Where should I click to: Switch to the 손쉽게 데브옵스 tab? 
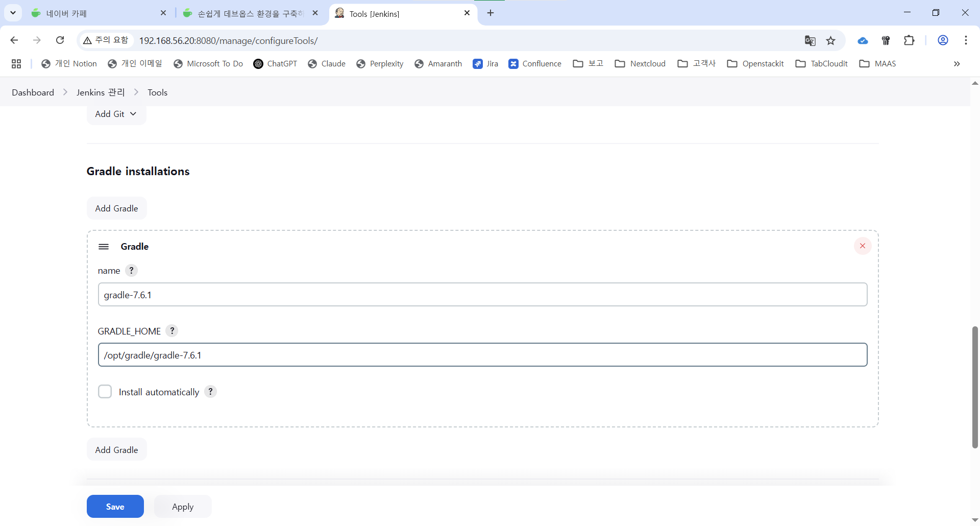[x=250, y=13]
